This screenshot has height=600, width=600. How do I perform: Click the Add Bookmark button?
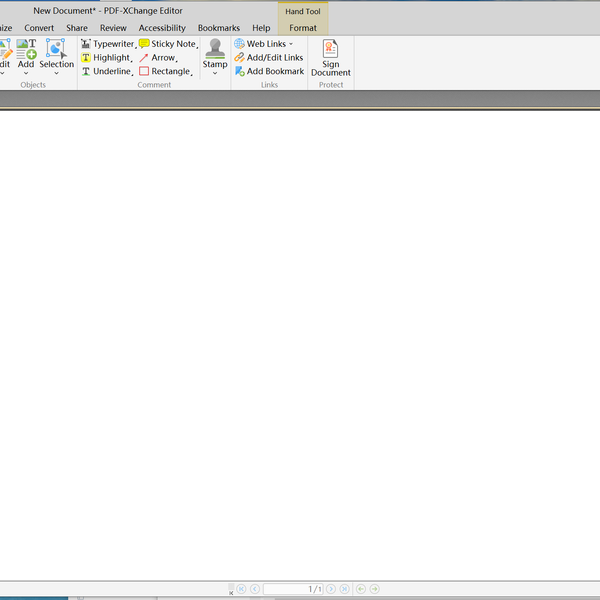click(269, 72)
